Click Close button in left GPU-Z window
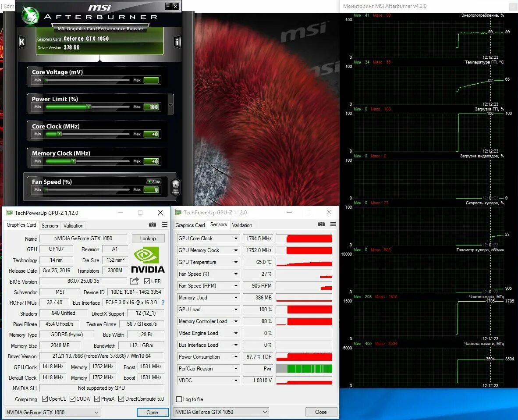This screenshot has height=420, width=518. [153, 413]
